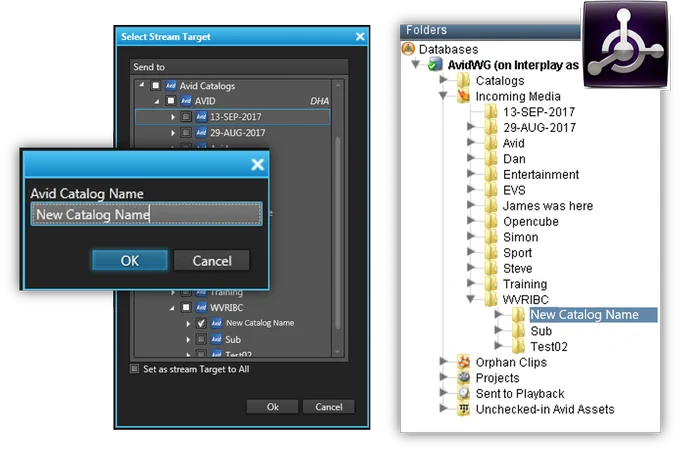This screenshot has width=680, height=452.
Task: Click the folder icon beside Sport
Action: (490, 252)
